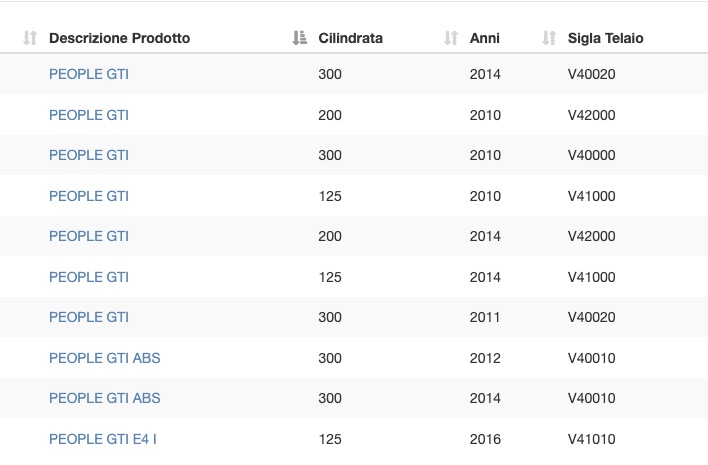708x465 pixels.
Task: Click the Cilindrata sort icon
Action: pyautogui.click(x=299, y=38)
